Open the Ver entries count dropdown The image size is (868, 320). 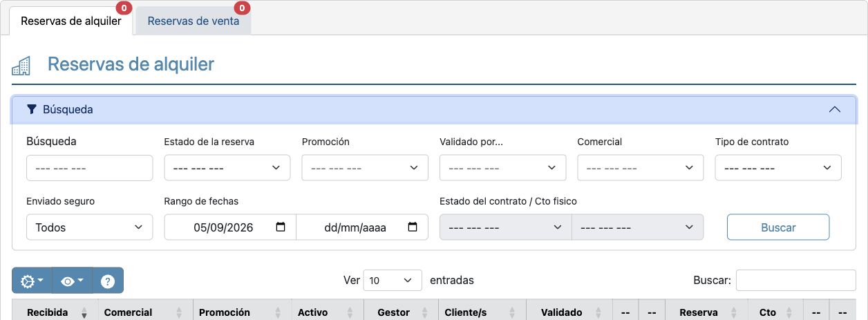tap(392, 280)
